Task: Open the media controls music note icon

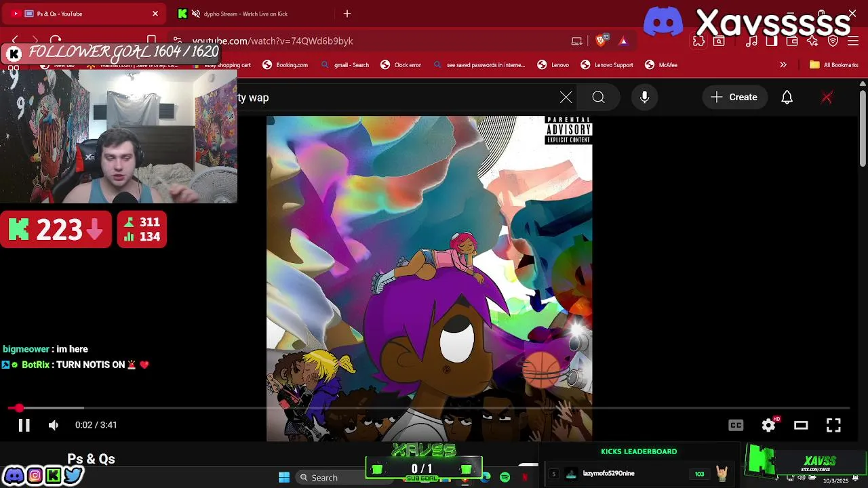Action: click(x=751, y=41)
